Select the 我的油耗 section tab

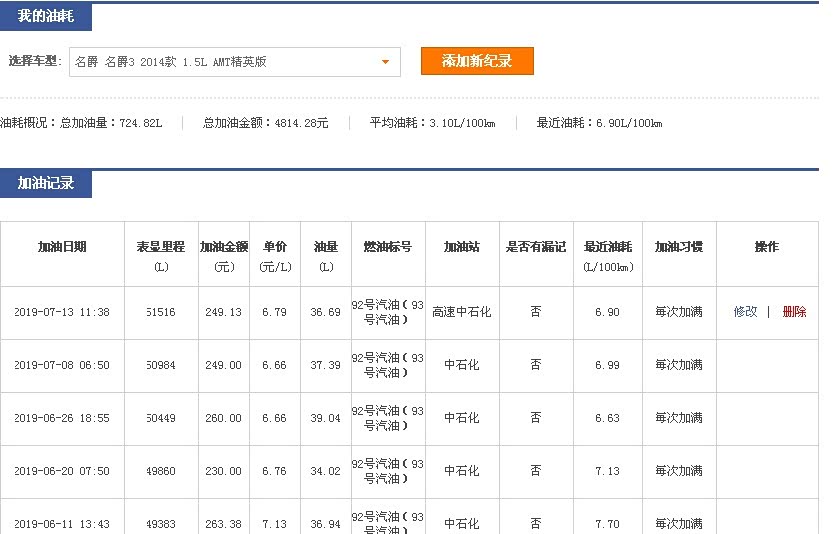[x=45, y=17]
